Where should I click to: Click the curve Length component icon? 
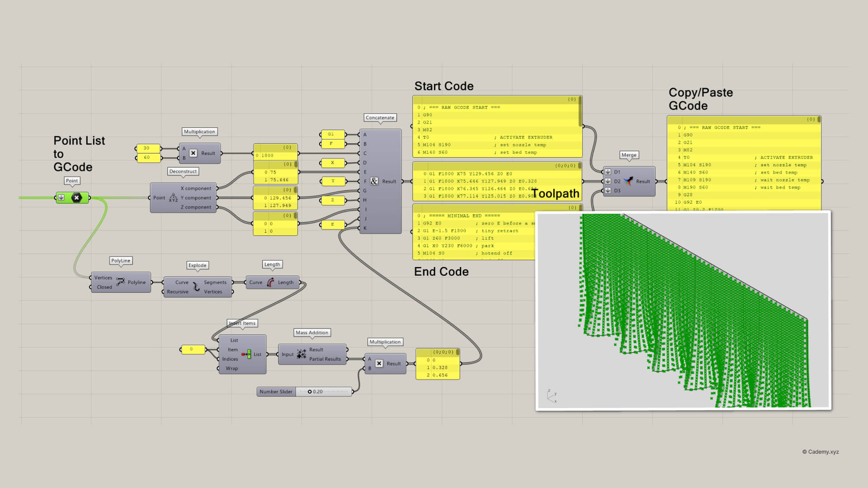point(270,282)
